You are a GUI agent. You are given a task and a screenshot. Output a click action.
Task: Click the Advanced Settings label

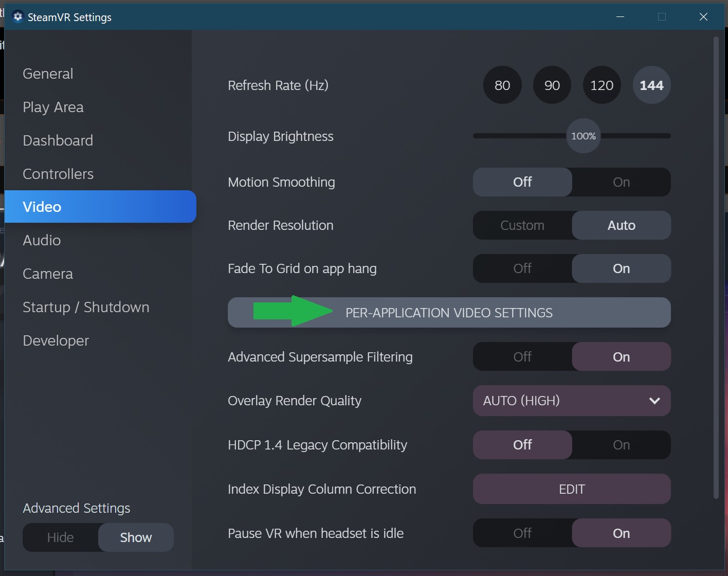77,508
